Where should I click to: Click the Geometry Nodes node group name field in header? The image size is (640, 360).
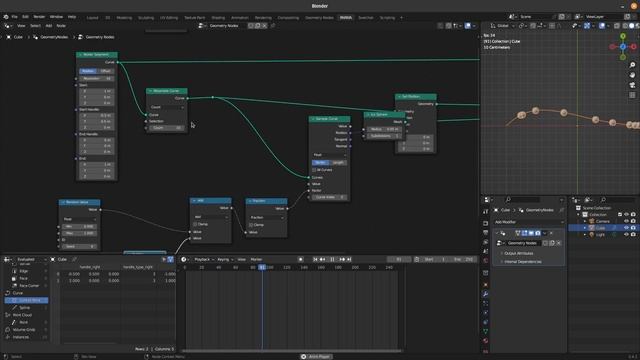click(x=227, y=25)
